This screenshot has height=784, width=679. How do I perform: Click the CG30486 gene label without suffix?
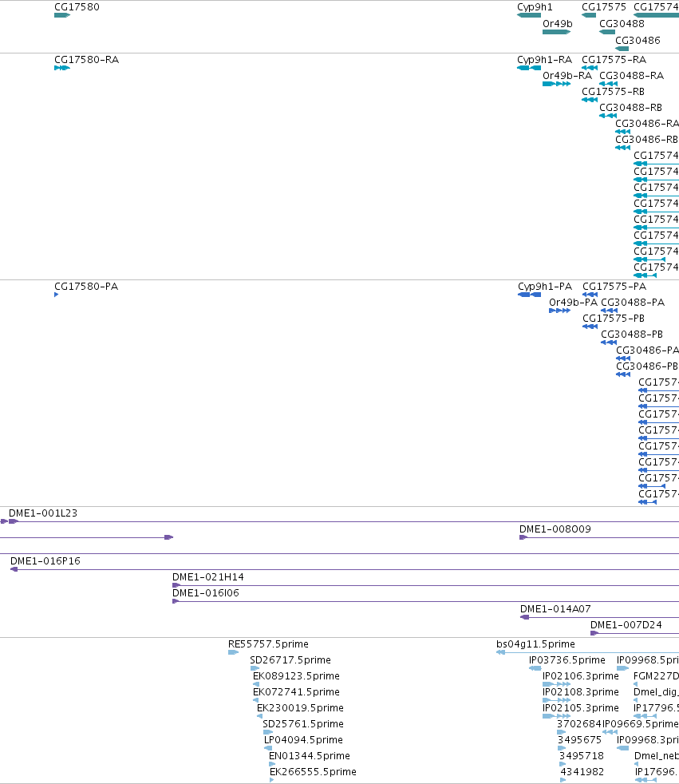tap(638, 40)
